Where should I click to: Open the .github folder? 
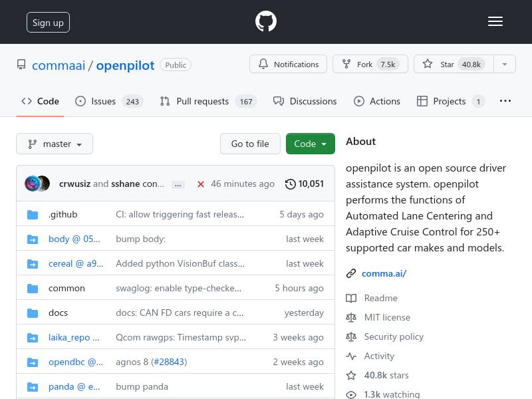click(x=63, y=214)
